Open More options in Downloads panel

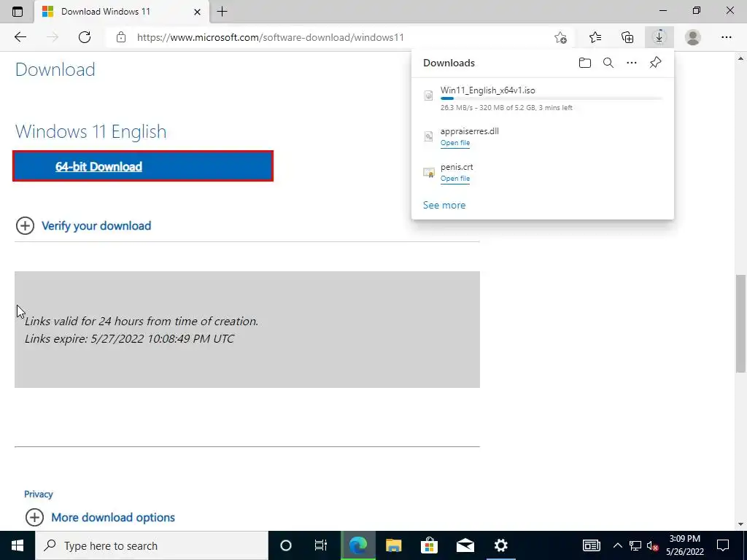coord(632,63)
